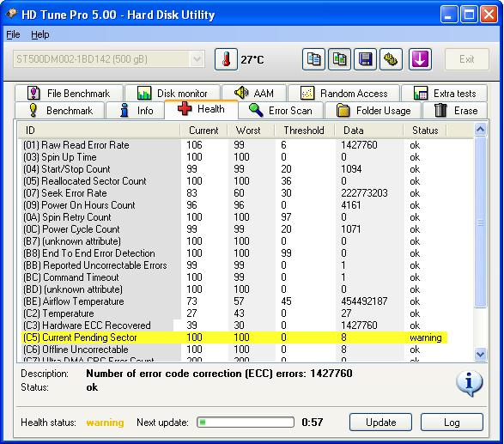Click the 27°C temperature reading

[252, 59]
